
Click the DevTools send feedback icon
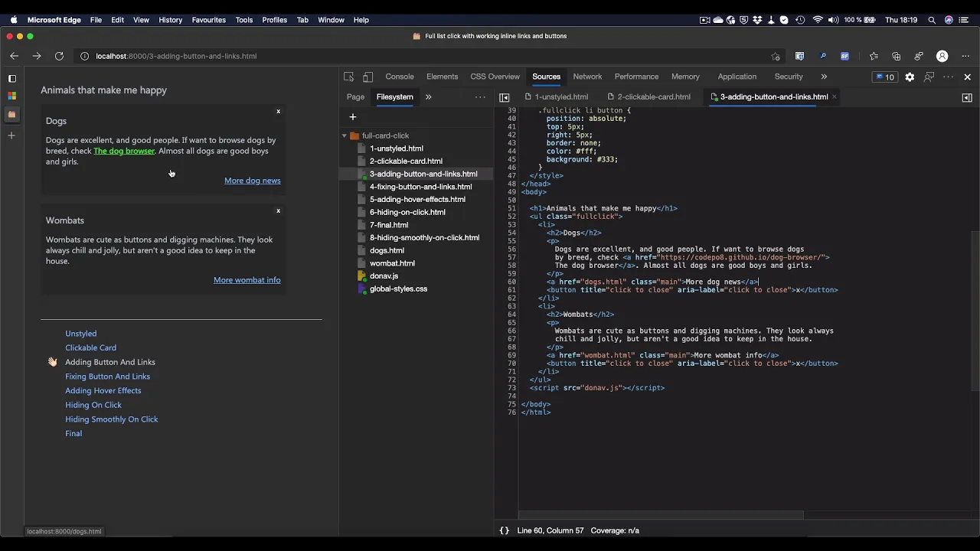(929, 77)
